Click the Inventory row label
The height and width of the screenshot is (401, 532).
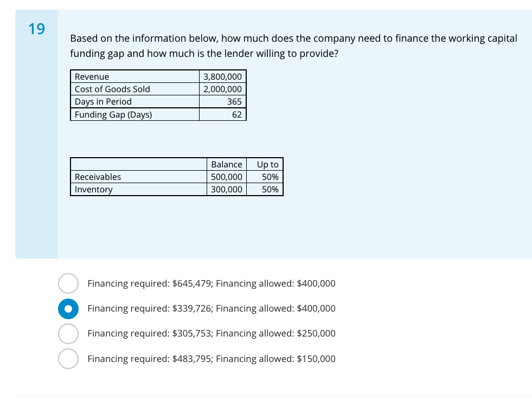point(94,189)
